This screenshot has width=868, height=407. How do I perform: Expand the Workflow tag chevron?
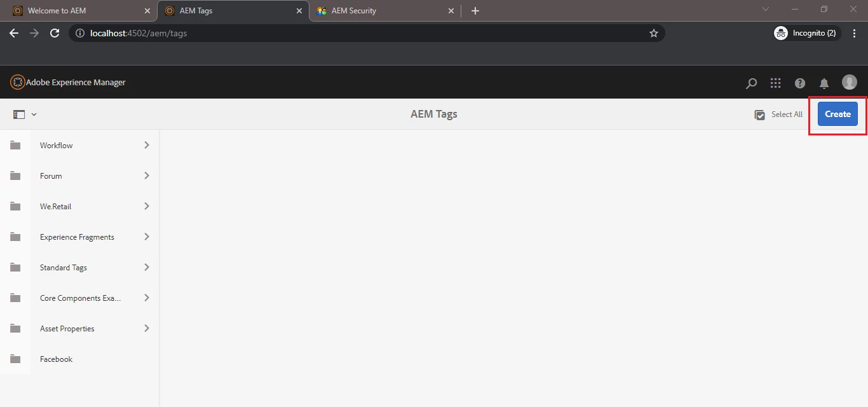click(147, 145)
